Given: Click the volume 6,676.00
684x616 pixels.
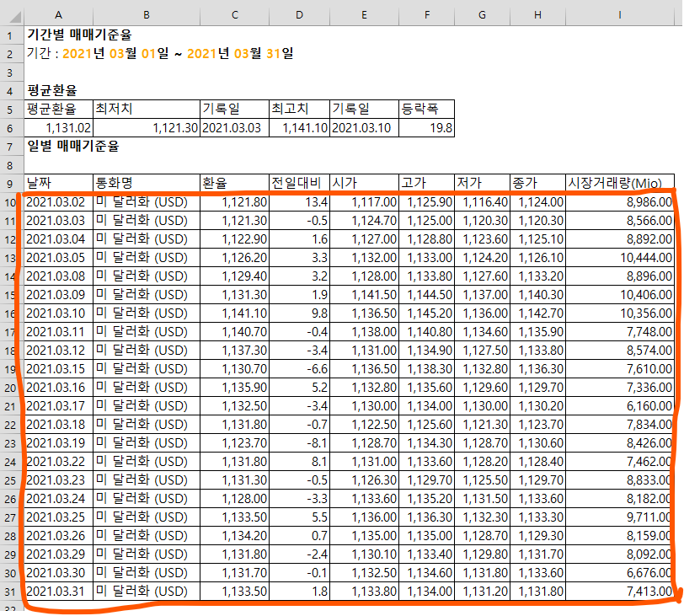Looking at the screenshot, I should pyautogui.click(x=620, y=573).
